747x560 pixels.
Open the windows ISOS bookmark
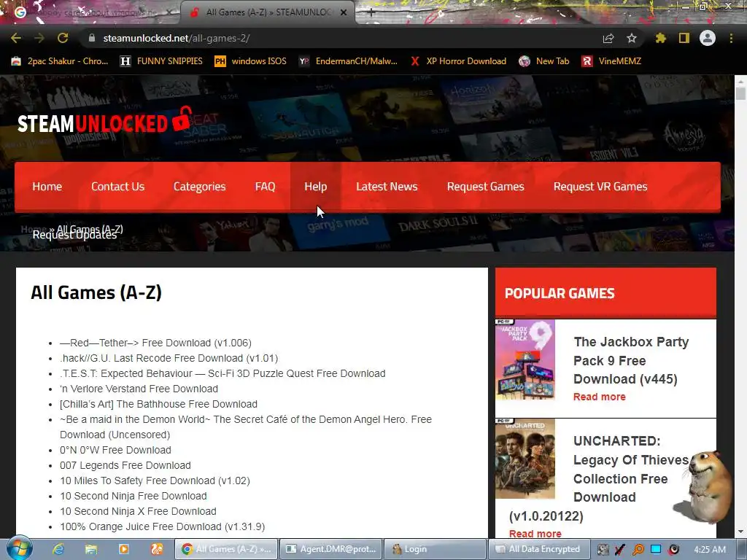[x=251, y=61]
